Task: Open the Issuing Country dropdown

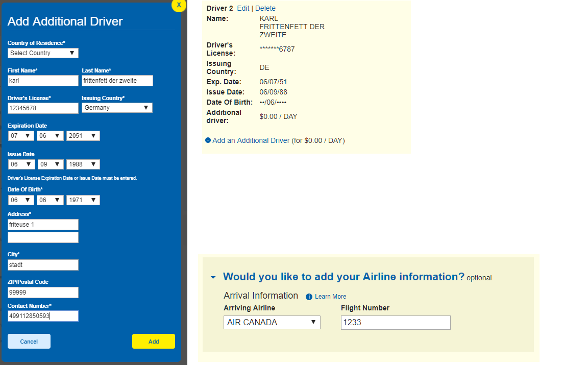Action: click(117, 108)
